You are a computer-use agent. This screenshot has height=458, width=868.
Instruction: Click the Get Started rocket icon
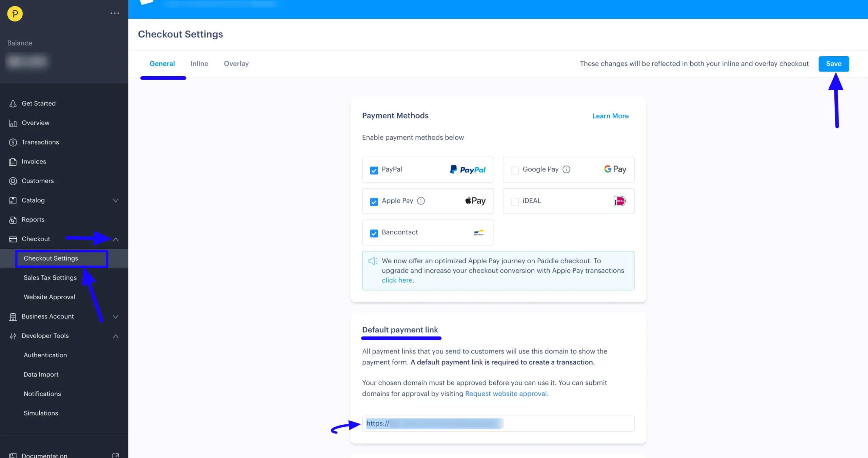click(x=13, y=103)
